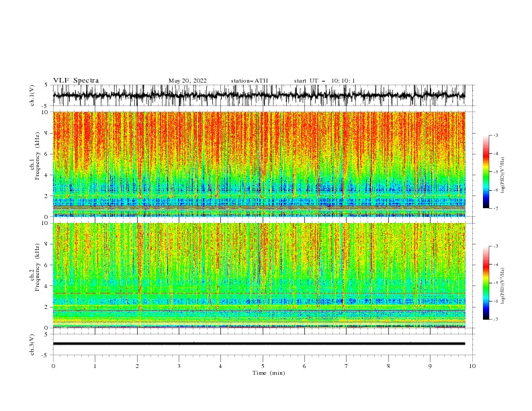The height and width of the screenshot is (411, 532).
Task: Click inside the ch.2 spectrogram panel
Action: (259, 275)
